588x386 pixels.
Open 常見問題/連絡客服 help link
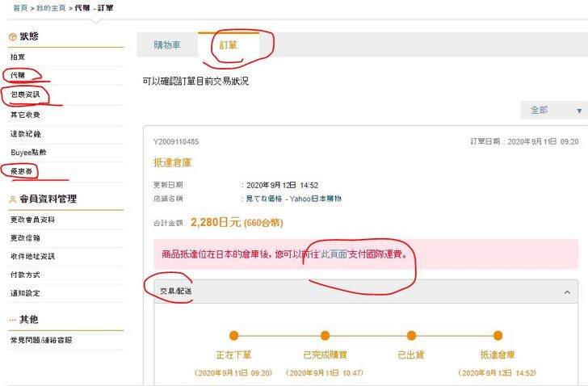point(41,340)
